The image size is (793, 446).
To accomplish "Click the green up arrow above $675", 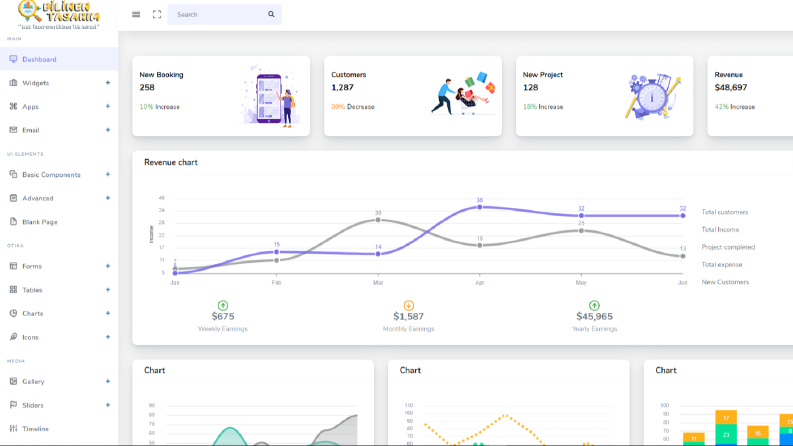I will tap(223, 305).
